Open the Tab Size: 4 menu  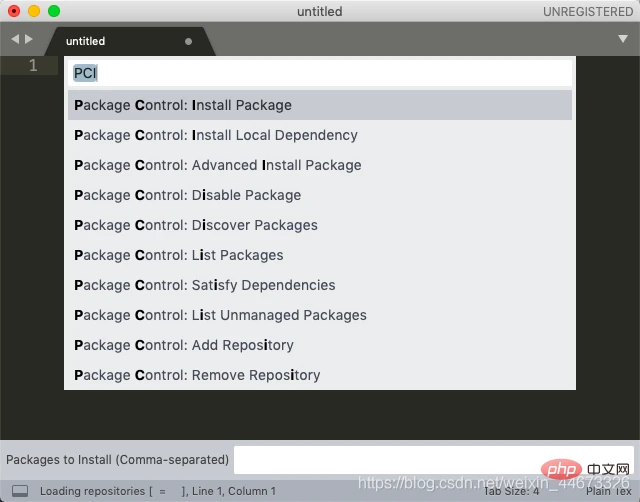tap(511, 491)
